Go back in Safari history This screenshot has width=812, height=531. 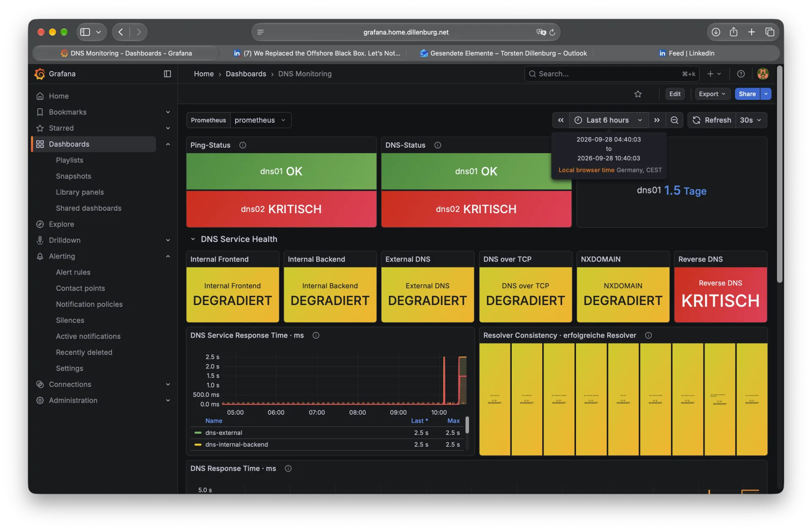121,32
